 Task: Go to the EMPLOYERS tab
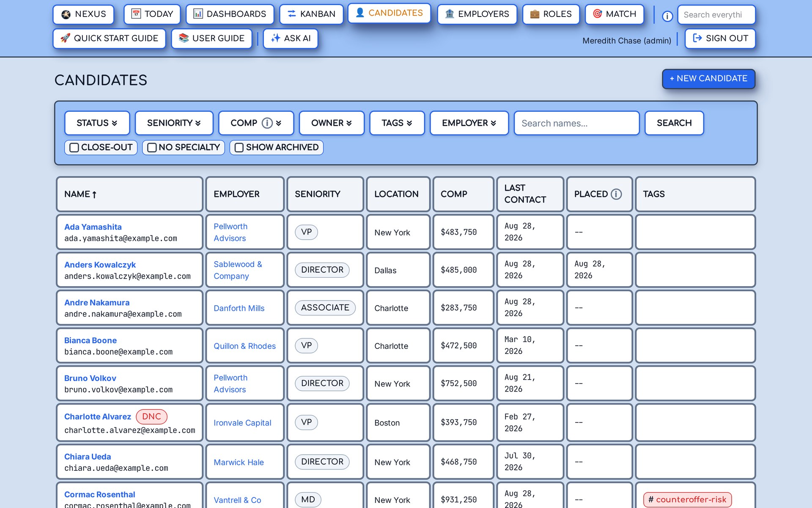[477, 14]
